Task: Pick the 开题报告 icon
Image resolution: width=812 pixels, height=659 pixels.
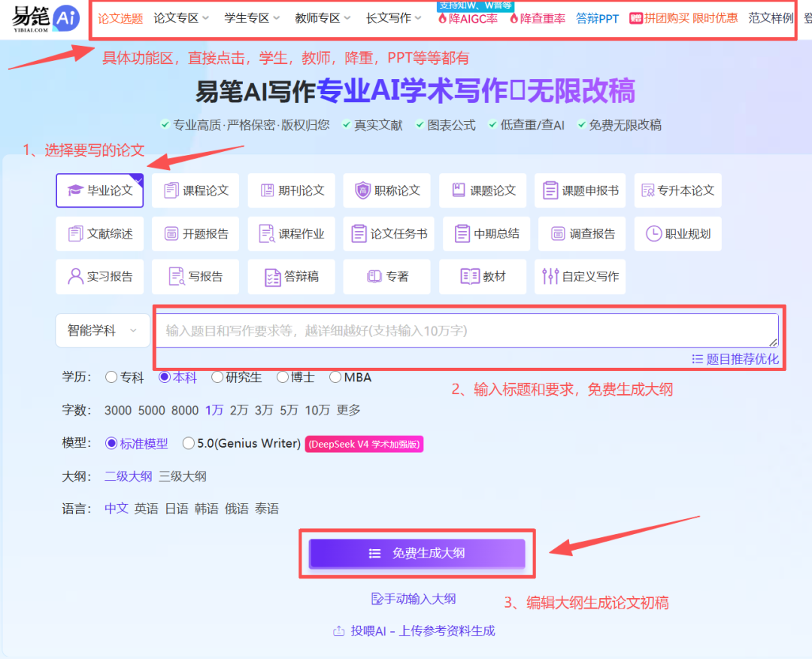Action: coord(171,234)
